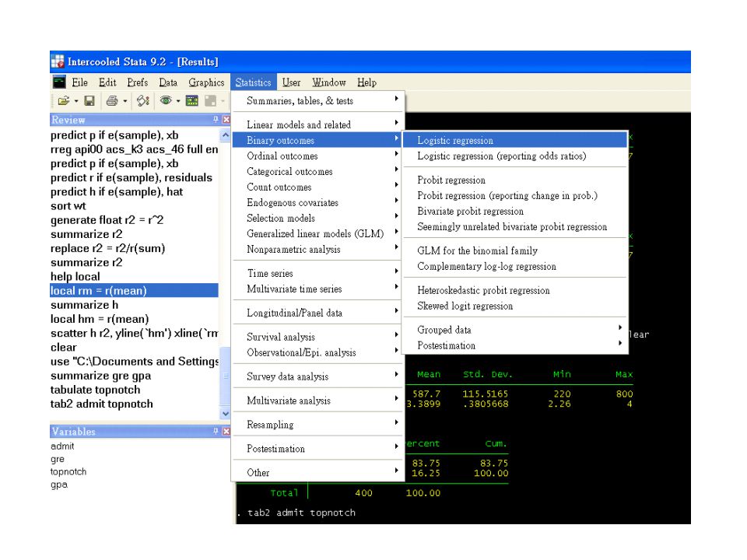Image resolution: width=747 pixels, height=560 pixels.
Task: Pin the Review panel
Action: [x=216, y=120]
